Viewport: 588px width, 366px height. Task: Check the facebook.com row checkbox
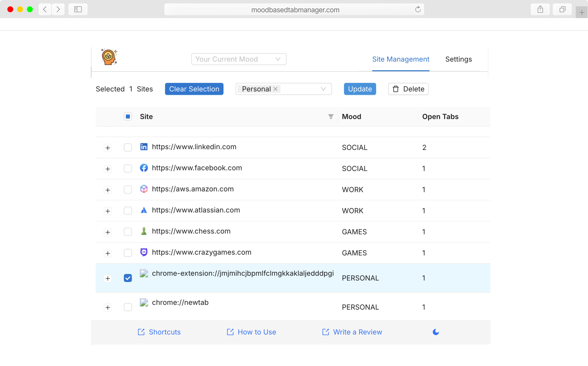pos(128,168)
